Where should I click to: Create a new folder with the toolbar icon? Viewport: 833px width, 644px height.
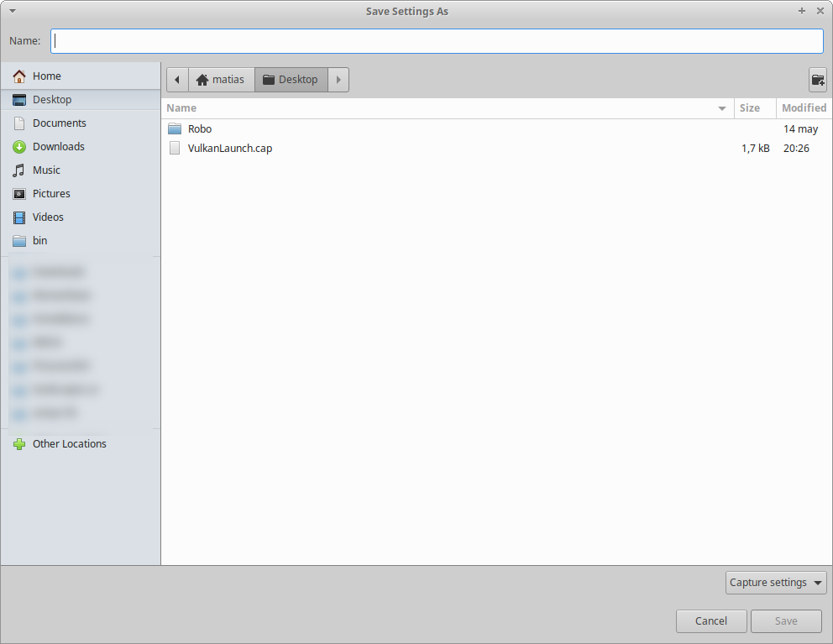817,80
